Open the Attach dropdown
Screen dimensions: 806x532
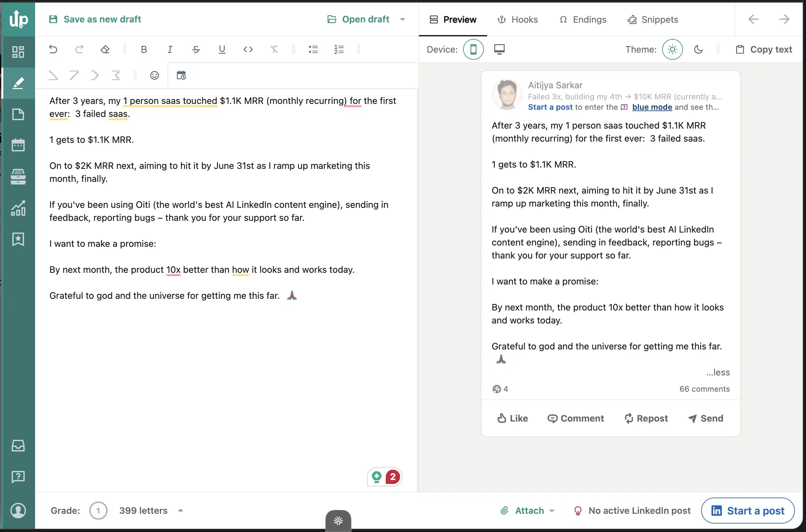click(527, 510)
